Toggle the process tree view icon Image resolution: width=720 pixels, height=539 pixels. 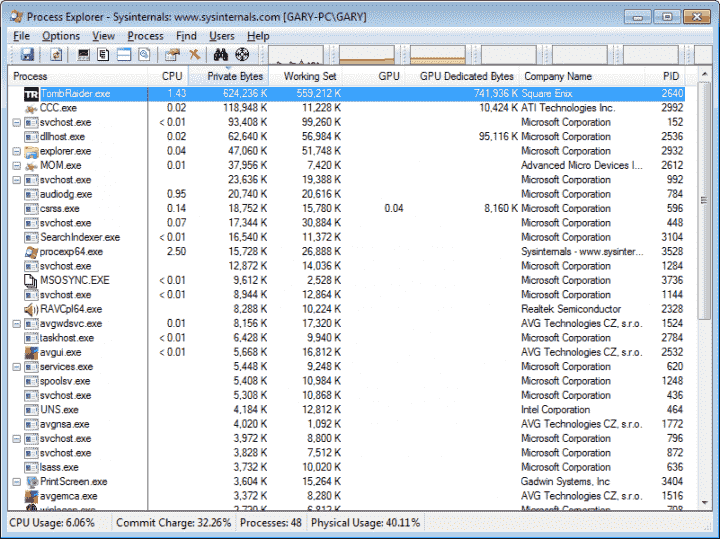103,55
